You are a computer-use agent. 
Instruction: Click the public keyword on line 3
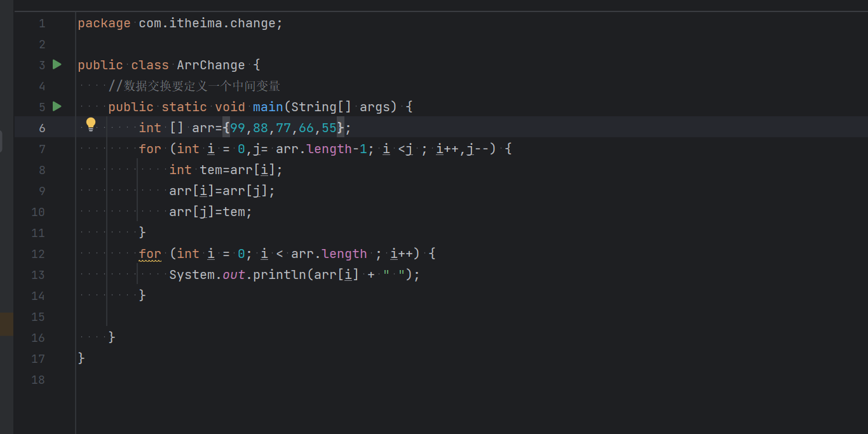tap(100, 65)
